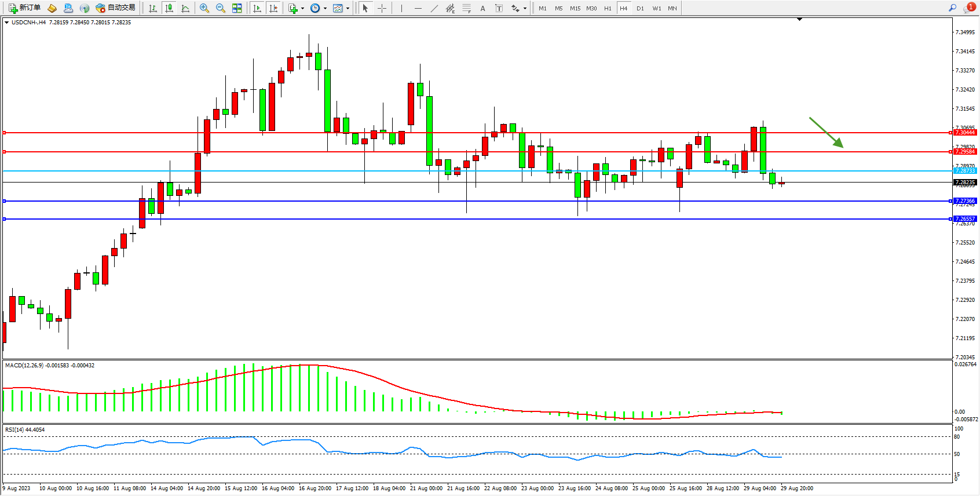The height and width of the screenshot is (496, 980).
Task: Click the New Order (新订单) button
Action: click(x=24, y=8)
